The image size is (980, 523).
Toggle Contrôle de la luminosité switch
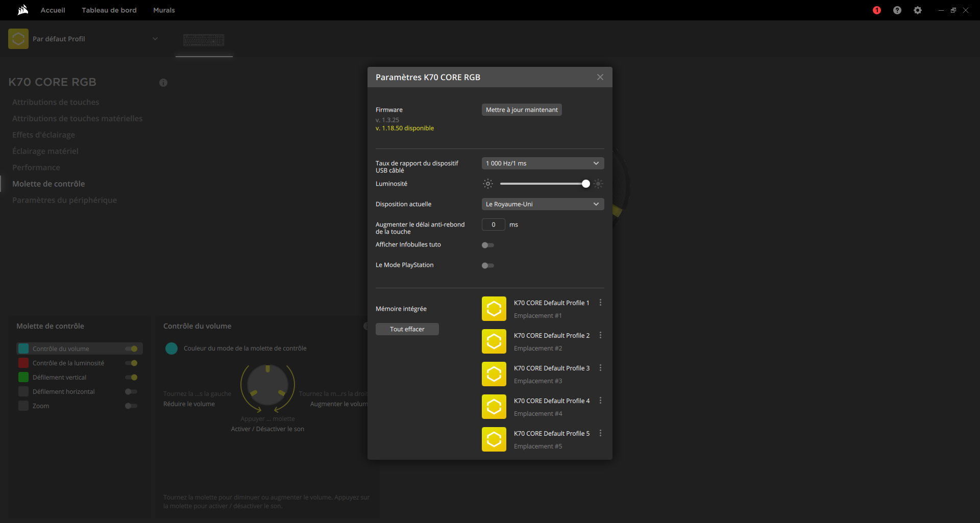131,363
